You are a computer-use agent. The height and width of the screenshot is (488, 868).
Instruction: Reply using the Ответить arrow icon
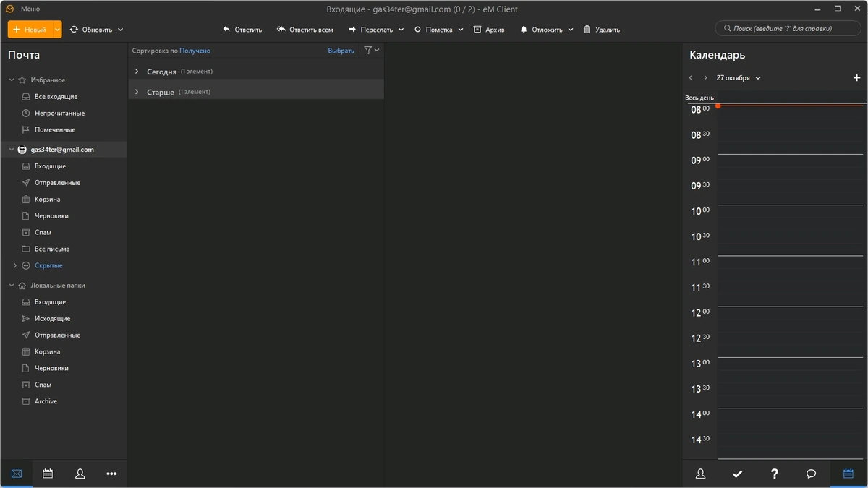coord(226,30)
